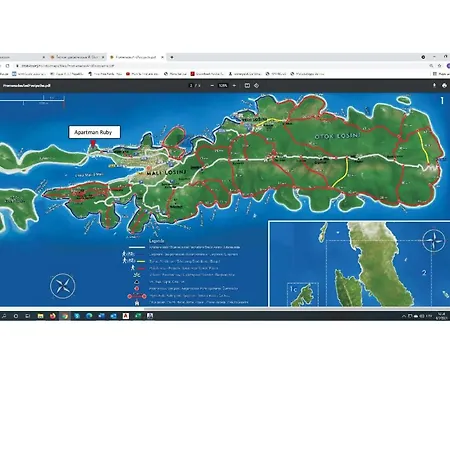Click the fit to page icon
The width and height of the screenshot is (450, 450).
point(247,86)
